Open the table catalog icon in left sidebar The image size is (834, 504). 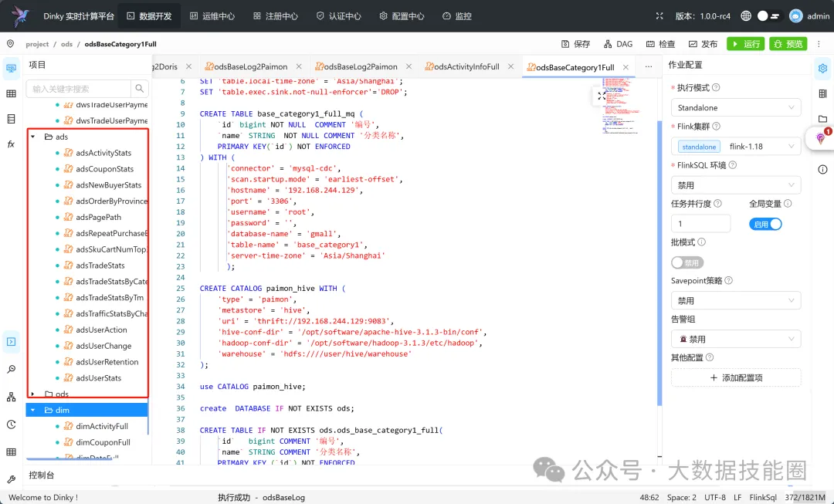11,93
